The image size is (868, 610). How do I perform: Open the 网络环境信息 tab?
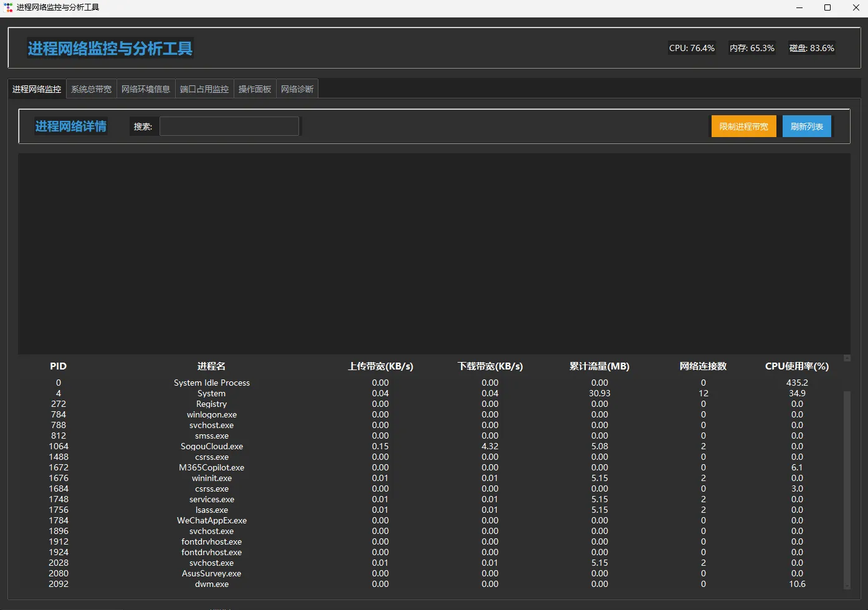(146, 89)
